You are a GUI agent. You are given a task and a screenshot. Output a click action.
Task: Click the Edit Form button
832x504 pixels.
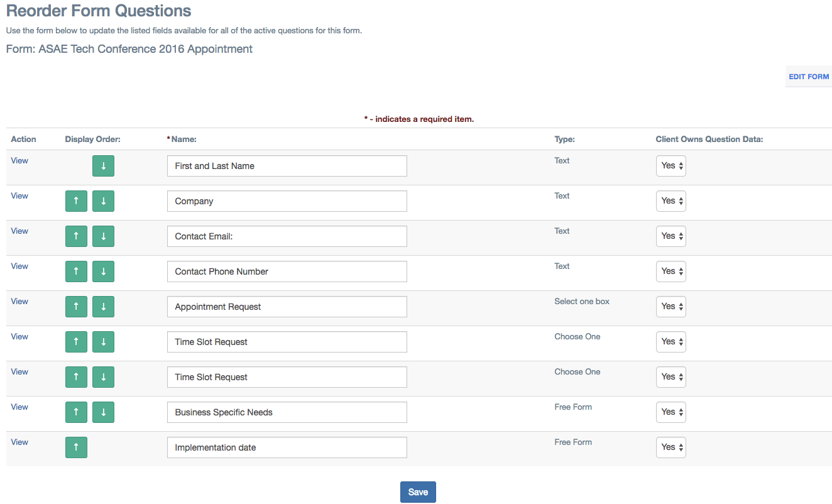(808, 76)
